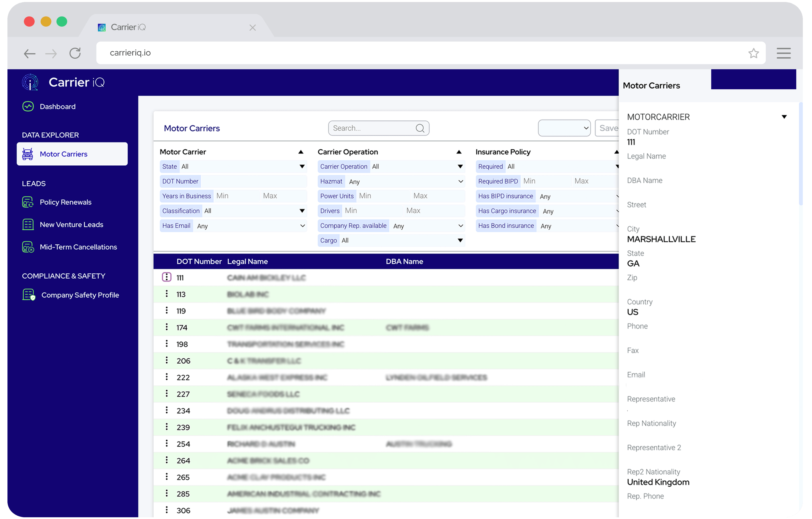Open the browser hamburger menu
The width and height of the screenshot is (812, 519).
point(783,53)
